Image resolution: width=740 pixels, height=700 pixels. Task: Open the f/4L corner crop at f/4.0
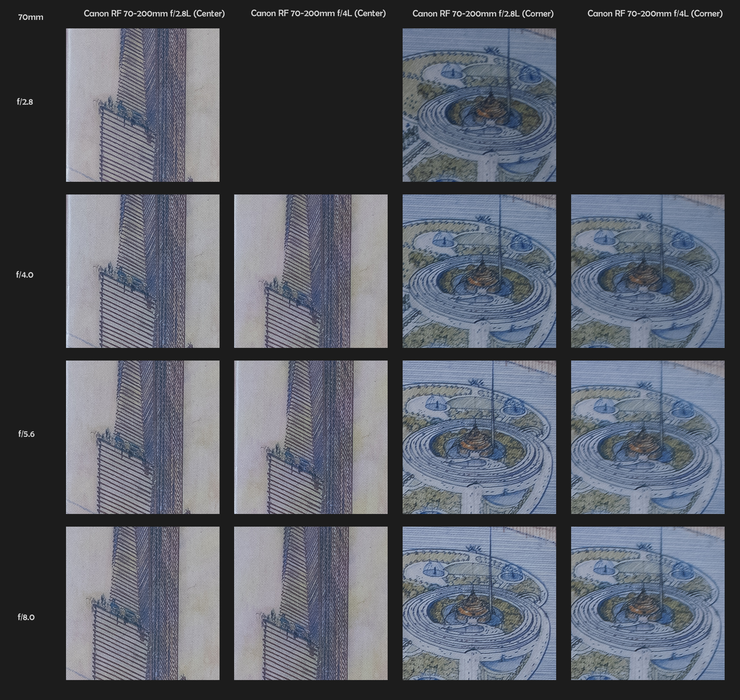[648, 271]
